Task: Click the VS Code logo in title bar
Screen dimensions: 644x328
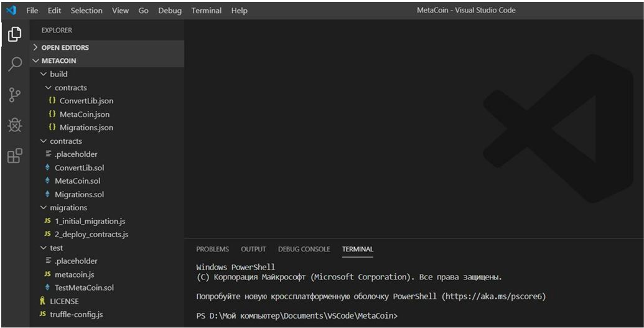Action: 11,10
